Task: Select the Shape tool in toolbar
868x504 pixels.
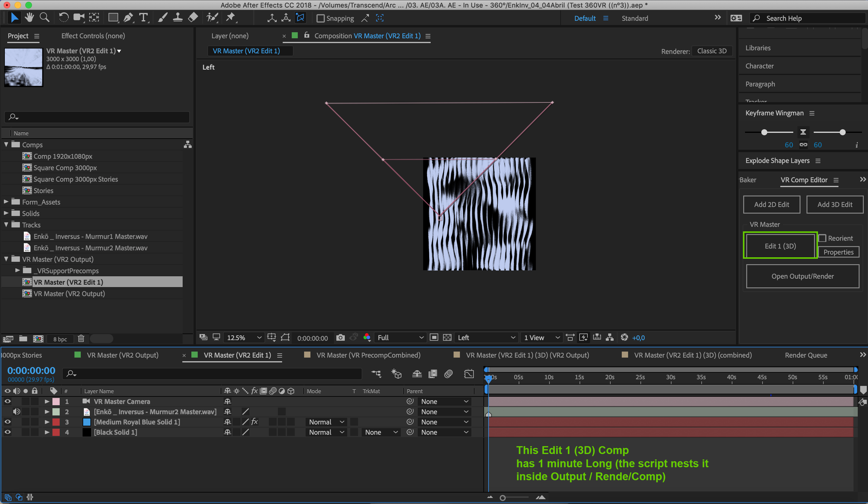Action: click(112, 18)
